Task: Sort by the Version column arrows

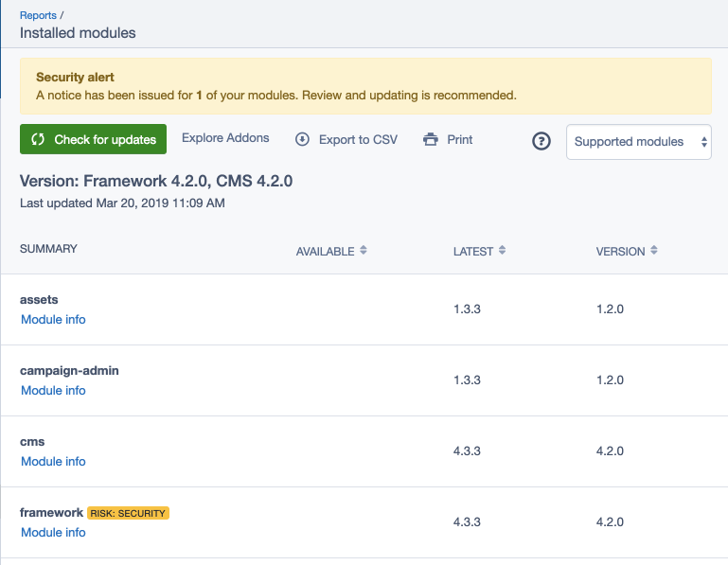Action: tap(653, 251)
